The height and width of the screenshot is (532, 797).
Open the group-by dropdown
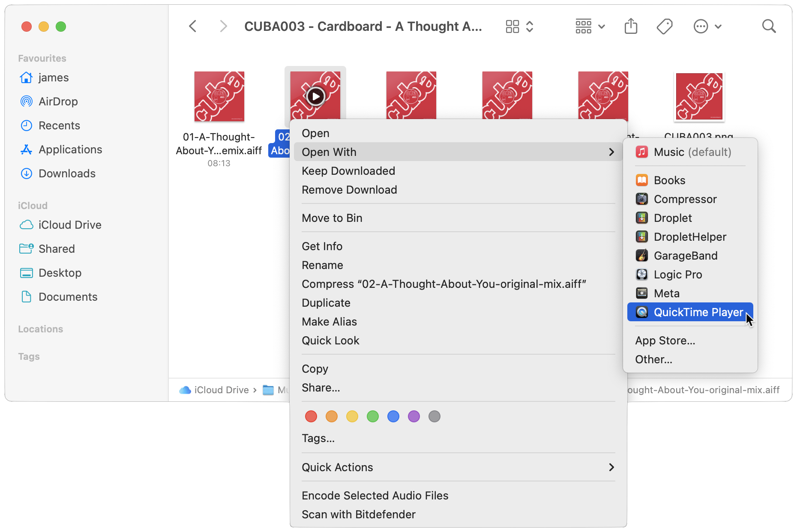590,27
